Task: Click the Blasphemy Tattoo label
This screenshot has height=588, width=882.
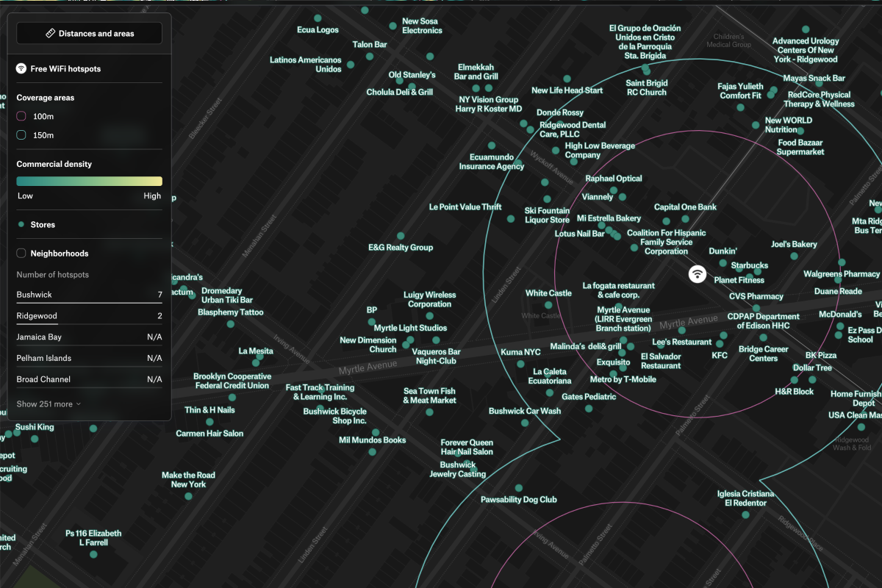Action: [x=230, y=312]
